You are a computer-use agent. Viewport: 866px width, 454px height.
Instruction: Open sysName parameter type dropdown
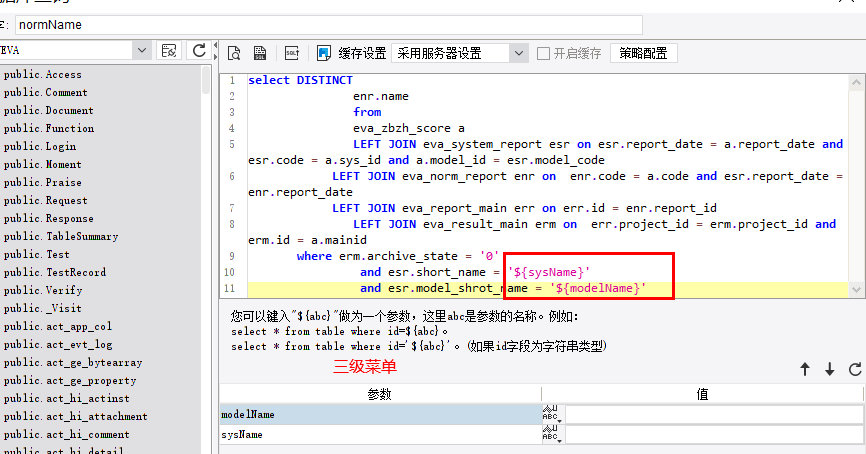tap(552, 435)
